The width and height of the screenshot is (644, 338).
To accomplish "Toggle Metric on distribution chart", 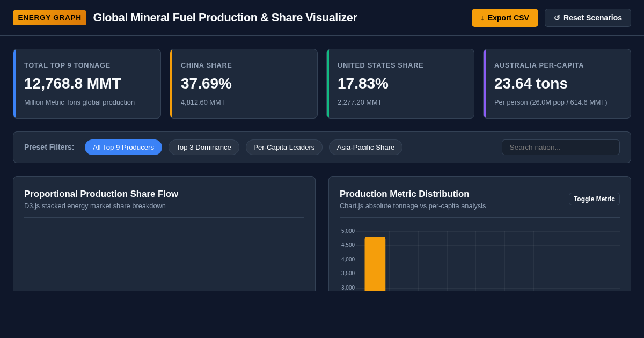I will click(594, 199).
